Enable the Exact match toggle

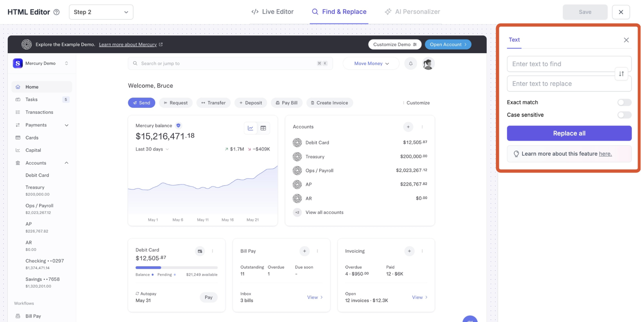pyautogui.click(x=624, y=103)
